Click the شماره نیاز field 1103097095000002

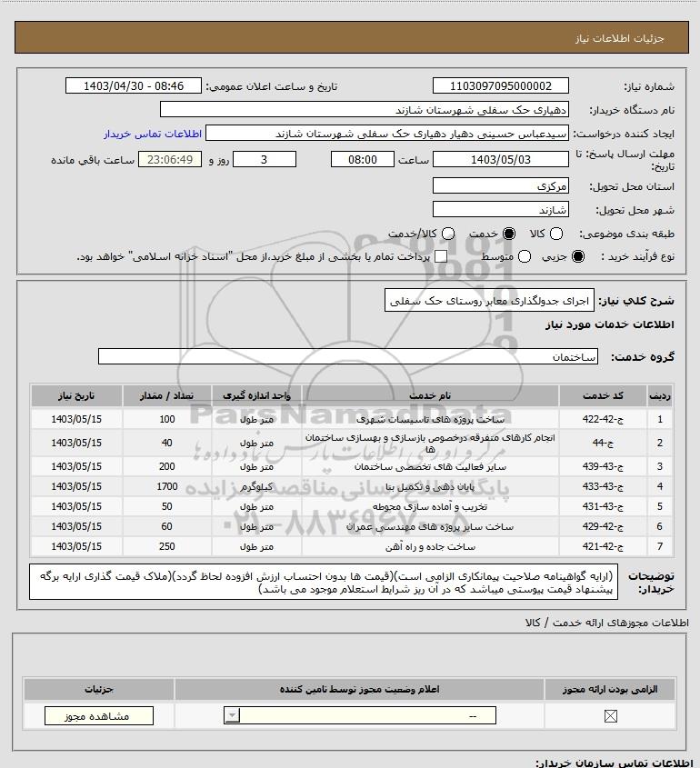pos(501,85)
